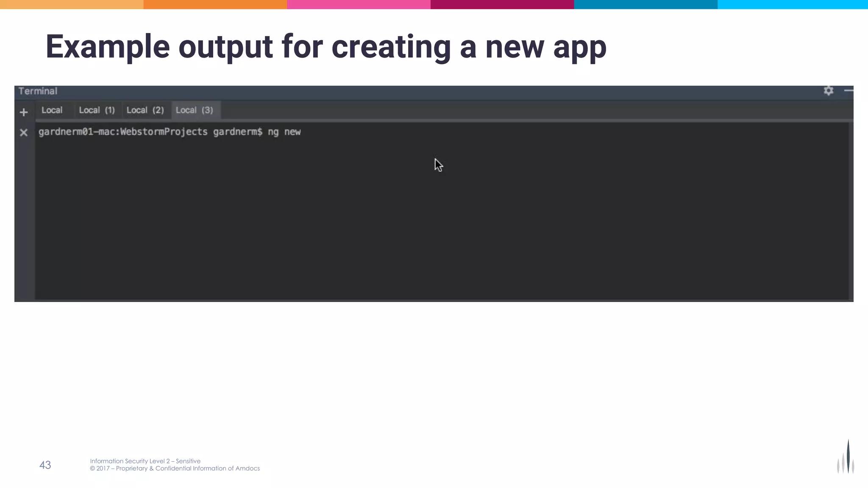Switch to the Local (1) tab
The height and width of the screenshot is (488, 868).
pos(97,110)
